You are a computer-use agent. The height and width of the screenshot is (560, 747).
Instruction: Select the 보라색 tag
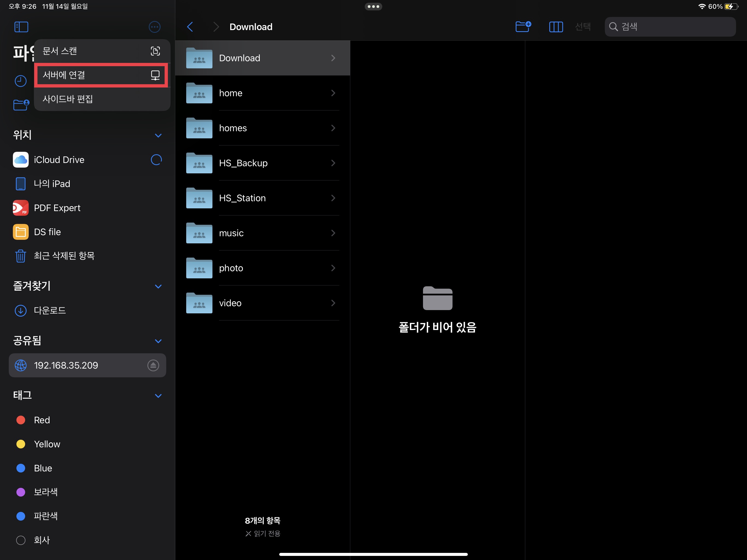[x=87, y=492]
